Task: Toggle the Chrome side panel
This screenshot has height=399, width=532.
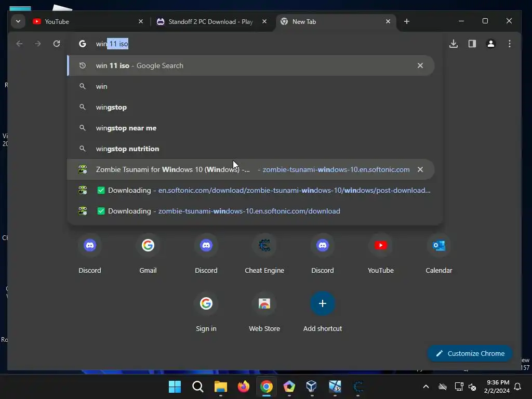Action: (472, 44)
